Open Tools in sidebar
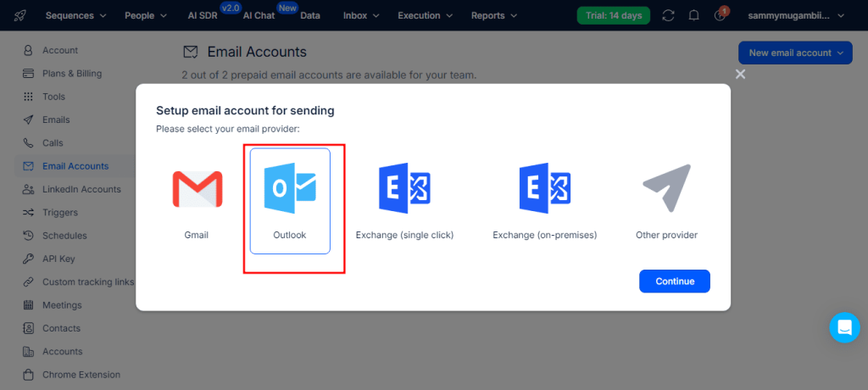This screenshot has width=868, height=390. click(53, 97)
